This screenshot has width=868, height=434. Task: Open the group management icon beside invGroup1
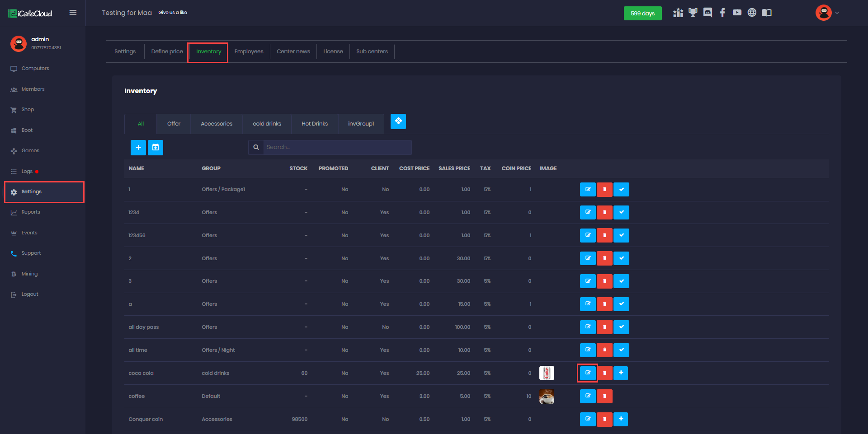(x=398, y=121)
